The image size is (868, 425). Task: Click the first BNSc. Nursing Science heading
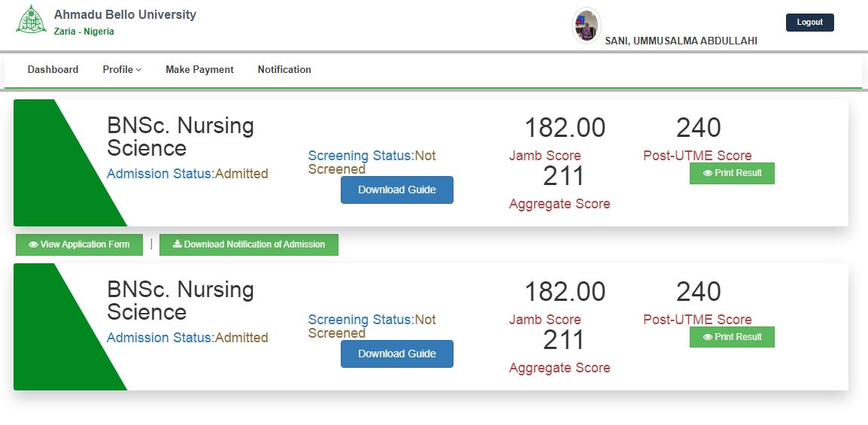coord(181,136)
